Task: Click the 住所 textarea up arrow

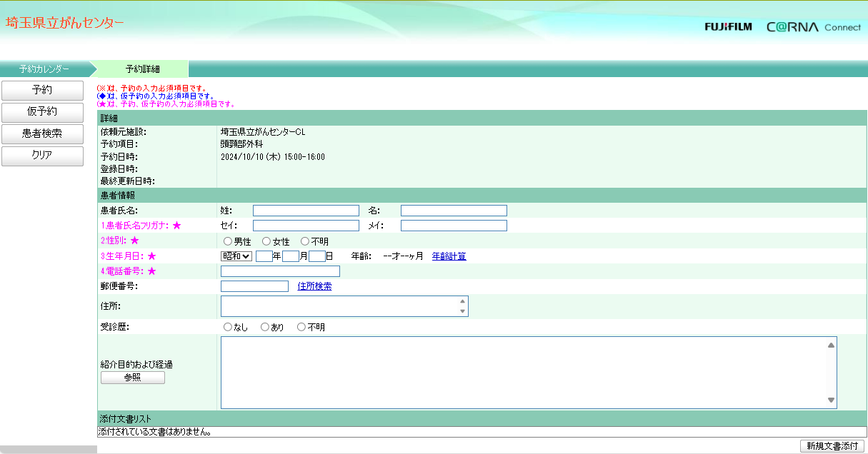Action: (463, 301)
